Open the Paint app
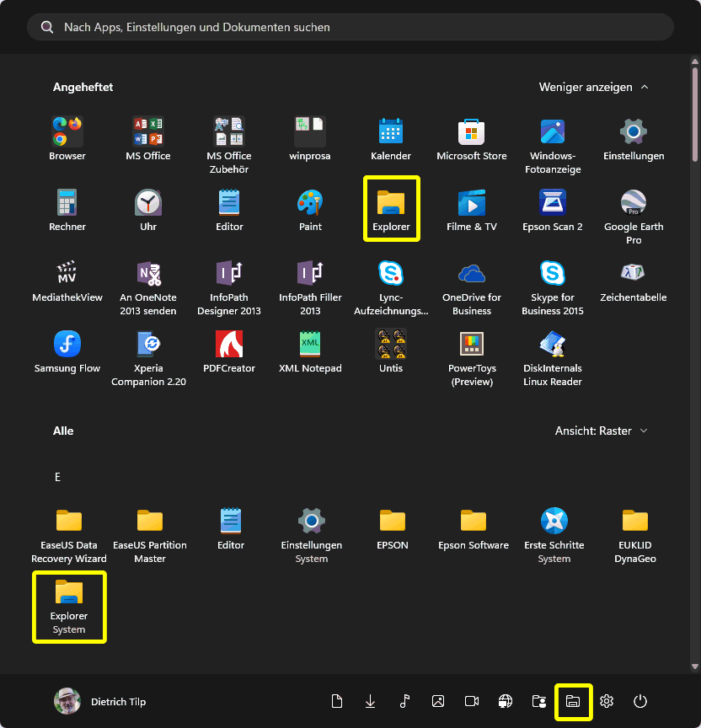The height and width of the screenshot is (728, 701). pos(310,210)
